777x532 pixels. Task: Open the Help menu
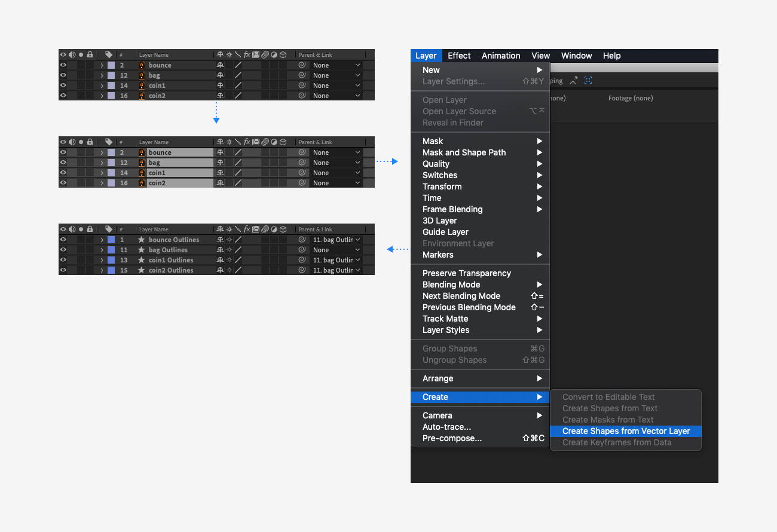coord(612,56)
